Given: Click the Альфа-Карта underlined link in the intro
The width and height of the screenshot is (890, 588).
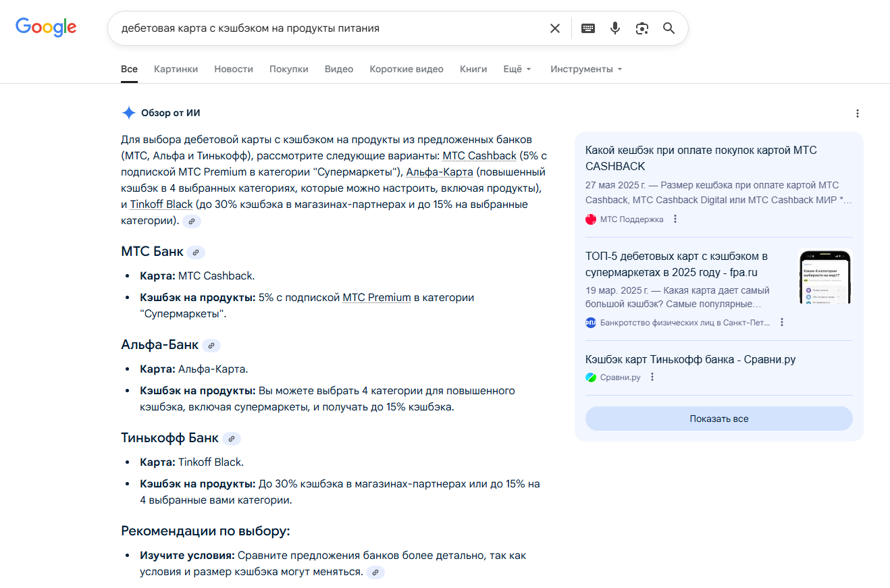Looking at the screenshot, I should tap(440, 172).
